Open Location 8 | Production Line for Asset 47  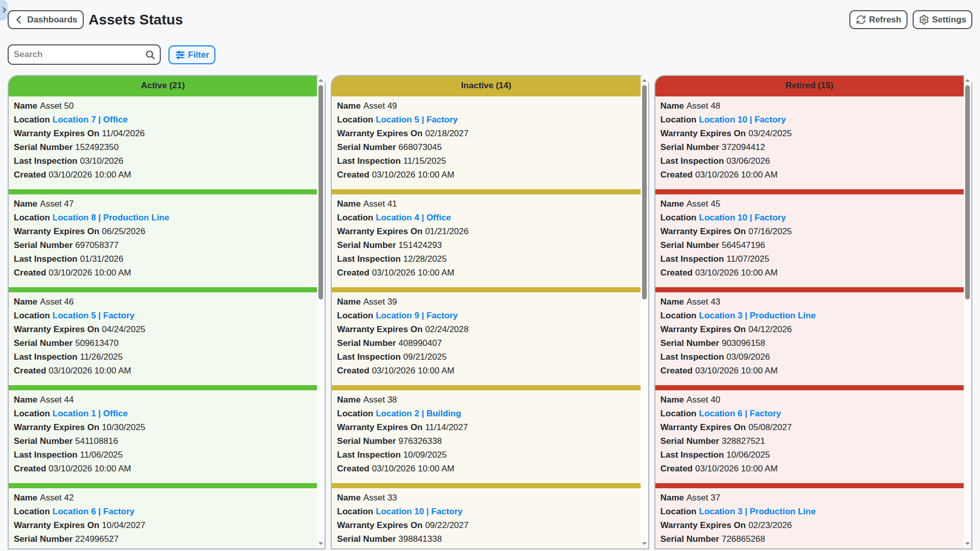pos(111,217)
